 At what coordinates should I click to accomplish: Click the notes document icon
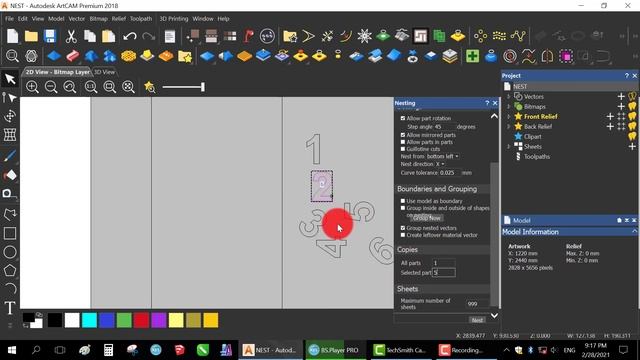170,36
